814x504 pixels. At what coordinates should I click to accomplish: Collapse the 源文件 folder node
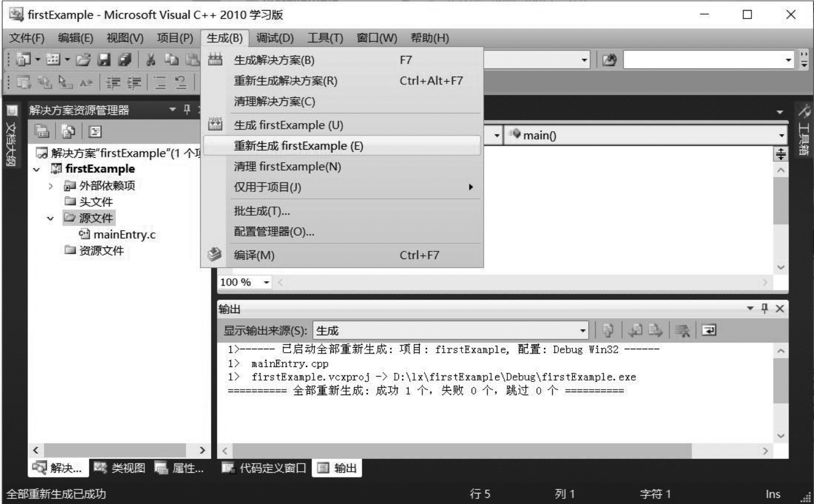[x=50, y=218]
